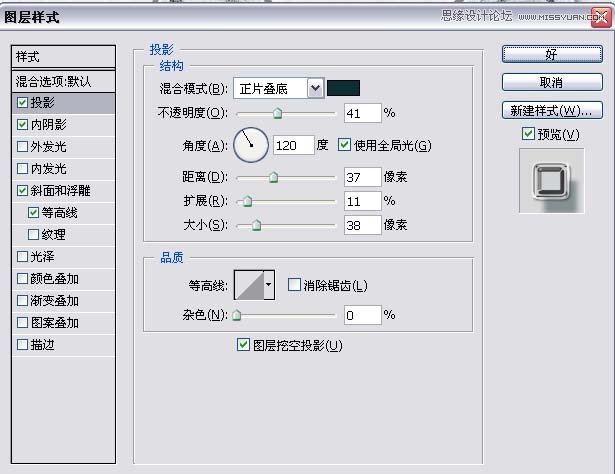The image size is (615, 474).
Task: Enable the 外发光 outer glow checkbox
Action: pos(22,147)
